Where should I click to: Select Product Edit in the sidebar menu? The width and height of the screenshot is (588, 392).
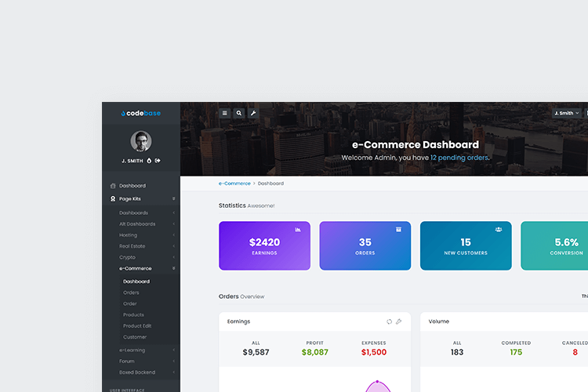[x=136, y=325]
